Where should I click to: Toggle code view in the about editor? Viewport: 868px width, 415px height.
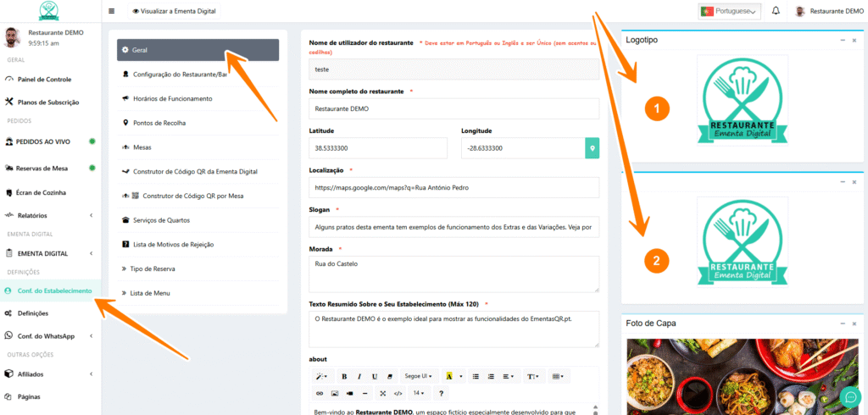(398, 394)
